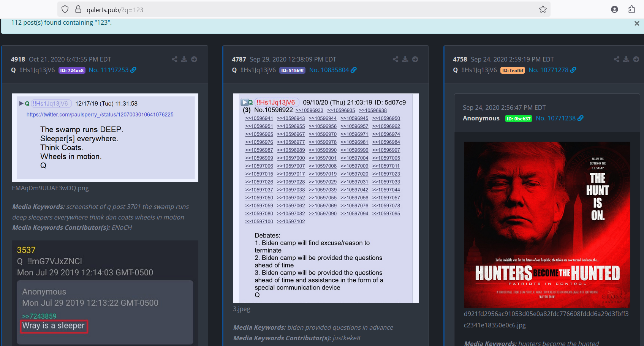Open post link No. 10771278
Image resolution: width=644 pixels, height=346 pixels.
tap(549, 70)
